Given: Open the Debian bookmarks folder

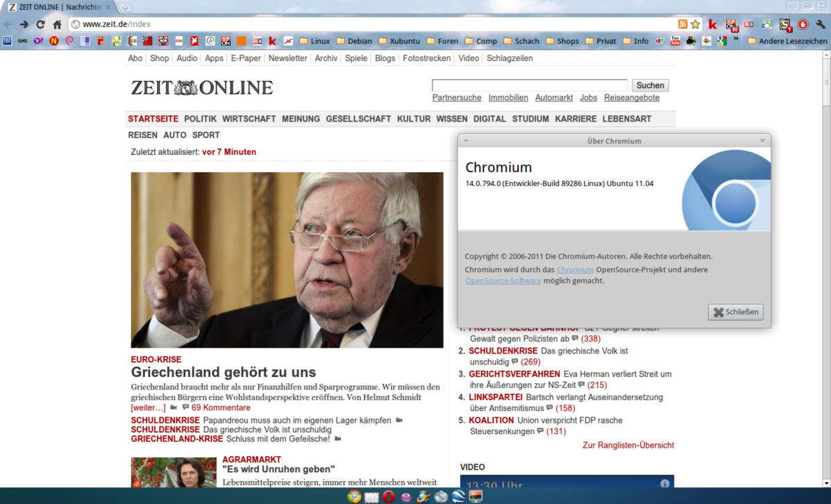Looking at the screenshot, I should (354, 41).
